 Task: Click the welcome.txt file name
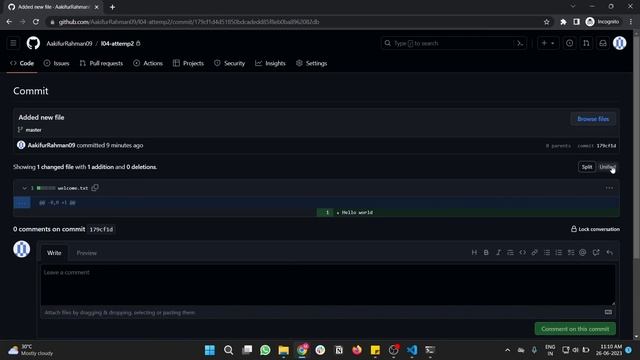click(73, 188)
